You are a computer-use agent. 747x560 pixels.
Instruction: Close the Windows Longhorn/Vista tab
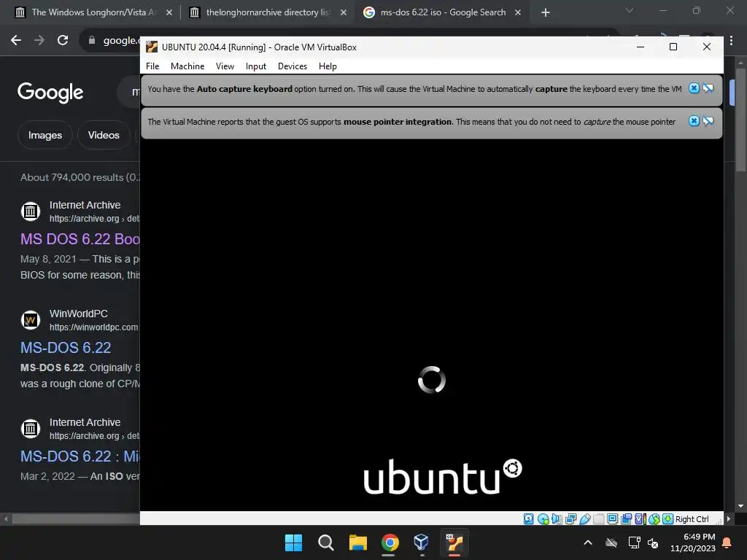click(x=169, y=12)
